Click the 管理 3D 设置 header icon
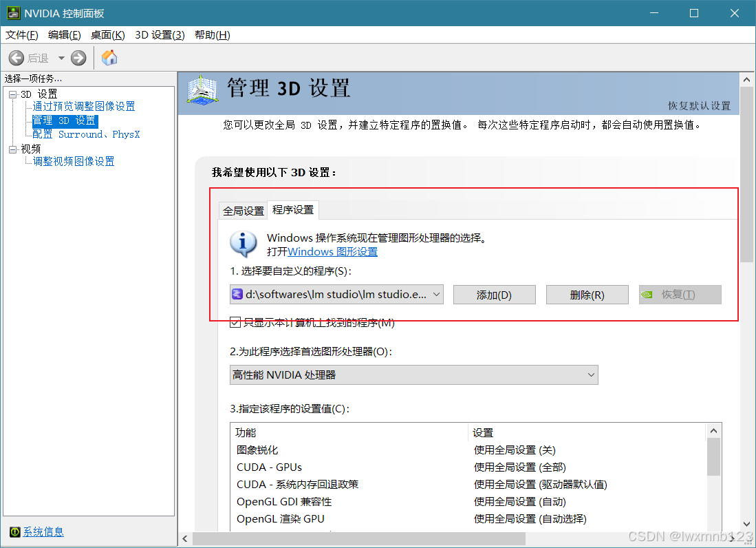Viewport: 756px width, 548px height. point(202,89)
